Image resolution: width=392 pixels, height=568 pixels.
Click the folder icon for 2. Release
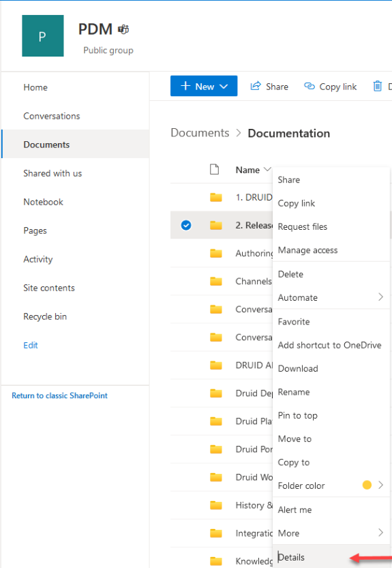tap(216, 225)
